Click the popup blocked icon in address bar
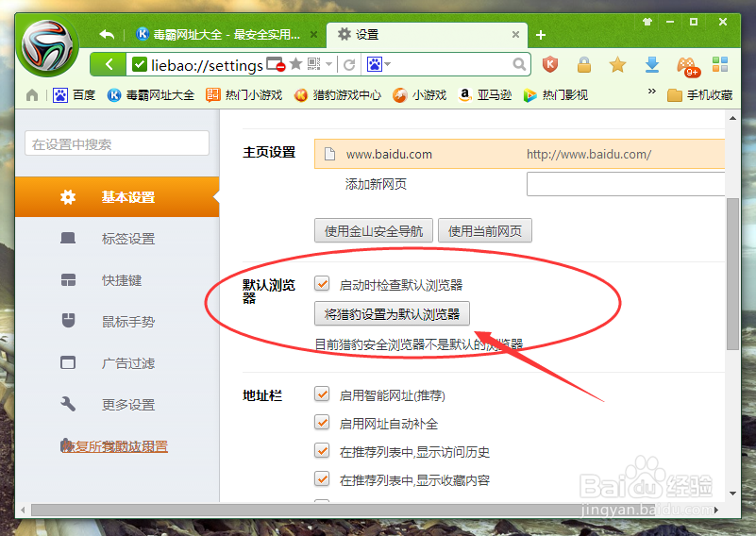The width and height of the screenshot is (756, 536). 276,64
